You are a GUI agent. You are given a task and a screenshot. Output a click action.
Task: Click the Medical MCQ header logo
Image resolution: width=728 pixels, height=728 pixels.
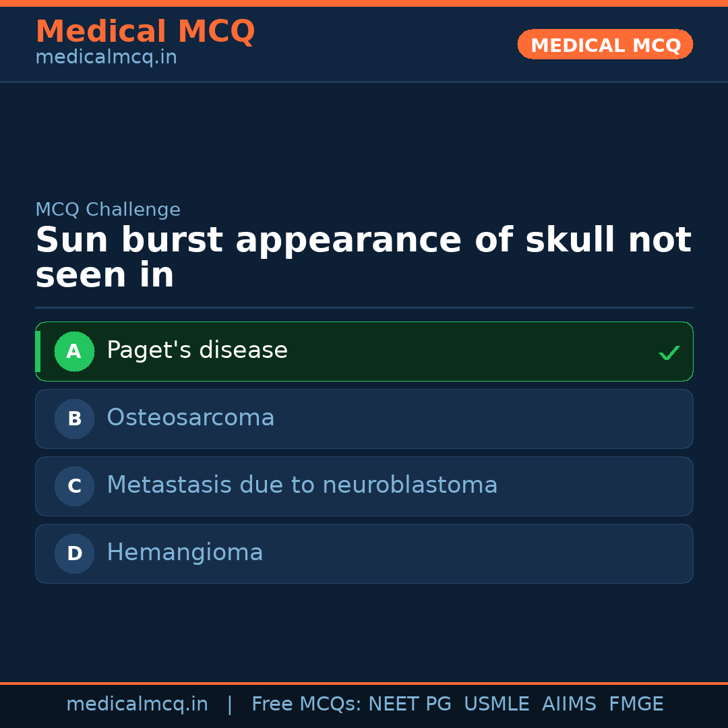(145, 31)
